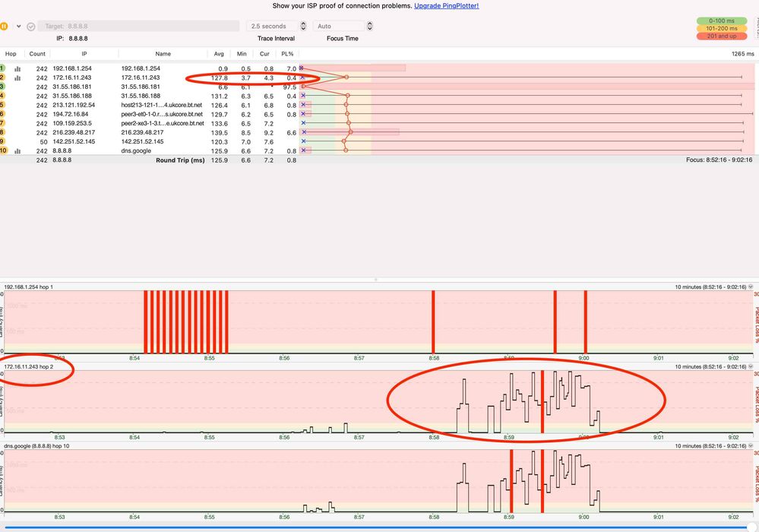
Task: Select the 31.55.186.188 IP cell
Action: click(x=72, y=97)
